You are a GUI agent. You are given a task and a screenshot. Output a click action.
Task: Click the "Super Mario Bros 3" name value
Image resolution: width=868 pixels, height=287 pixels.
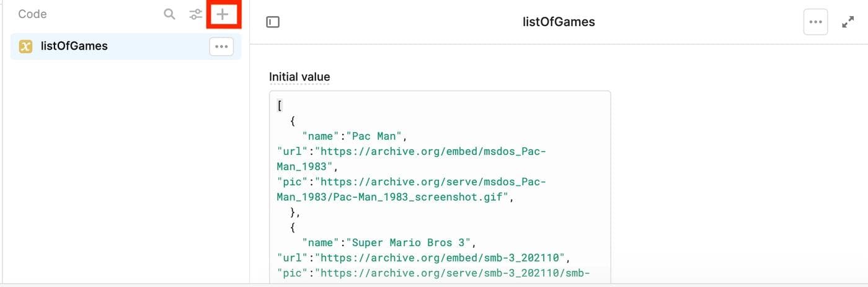(412, 242)
